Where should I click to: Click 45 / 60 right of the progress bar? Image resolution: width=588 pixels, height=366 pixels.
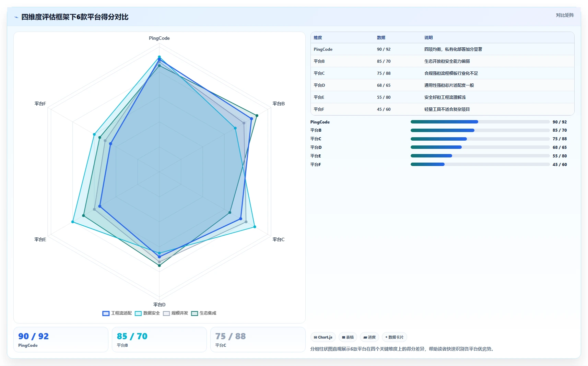coord(560,165)
